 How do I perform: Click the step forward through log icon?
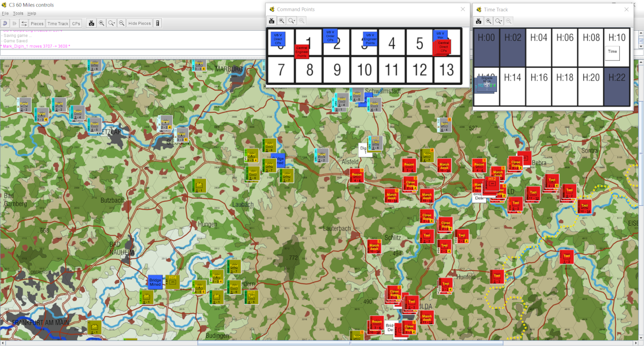(x=14, y=23)
